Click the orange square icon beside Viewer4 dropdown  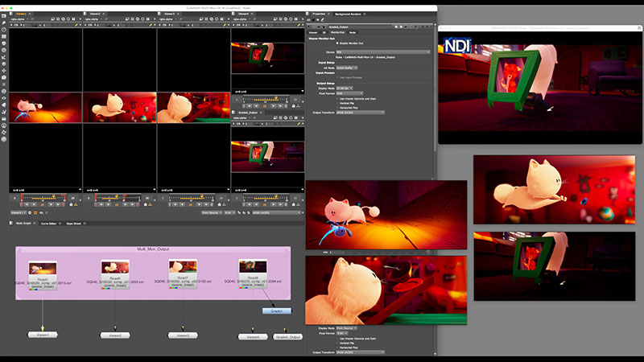click(x=35, y=212)
